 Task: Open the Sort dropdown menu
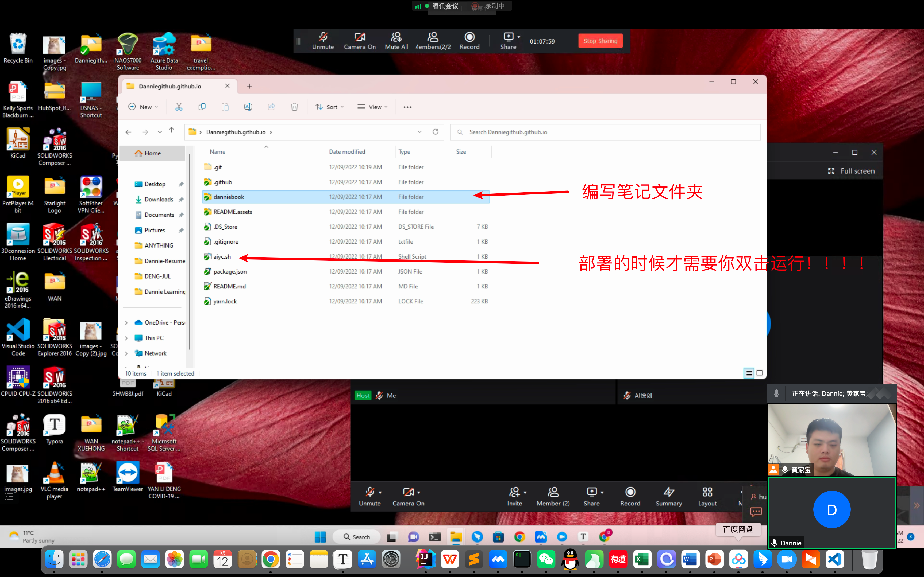(329, 107)
